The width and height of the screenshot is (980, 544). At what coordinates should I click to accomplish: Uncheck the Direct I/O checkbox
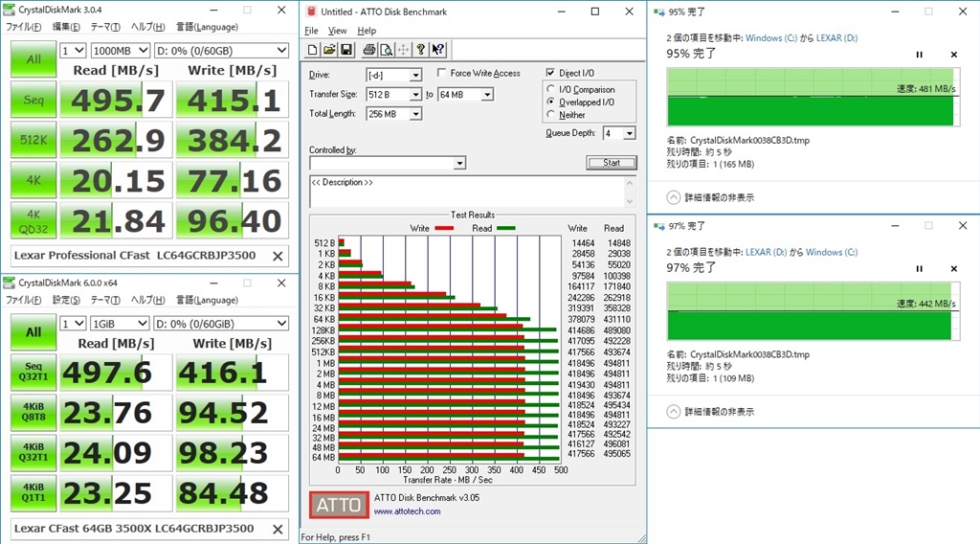tap(550, 73)
